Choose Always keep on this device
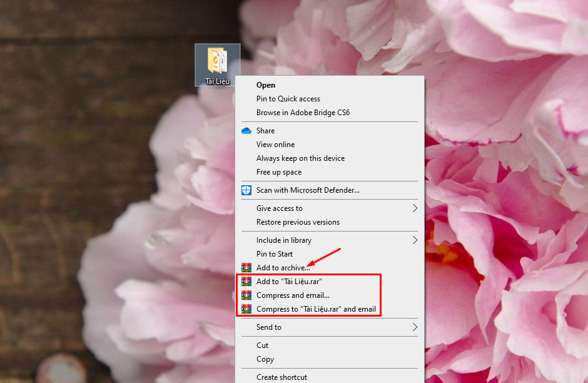Image resolution: width=588 pixels, height=383 pixels. click(x=300, y=158)
